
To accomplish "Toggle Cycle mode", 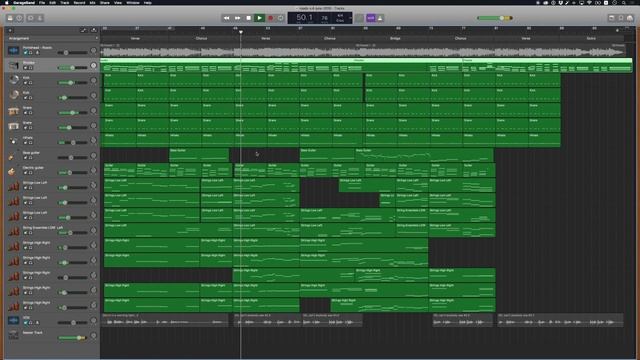I will click(281, 18).
